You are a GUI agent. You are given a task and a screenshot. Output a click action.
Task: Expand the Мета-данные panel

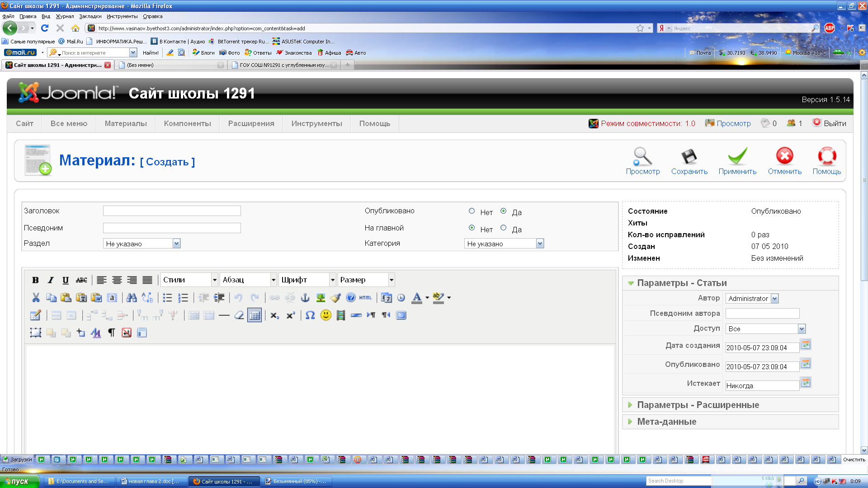pos(666,422)
